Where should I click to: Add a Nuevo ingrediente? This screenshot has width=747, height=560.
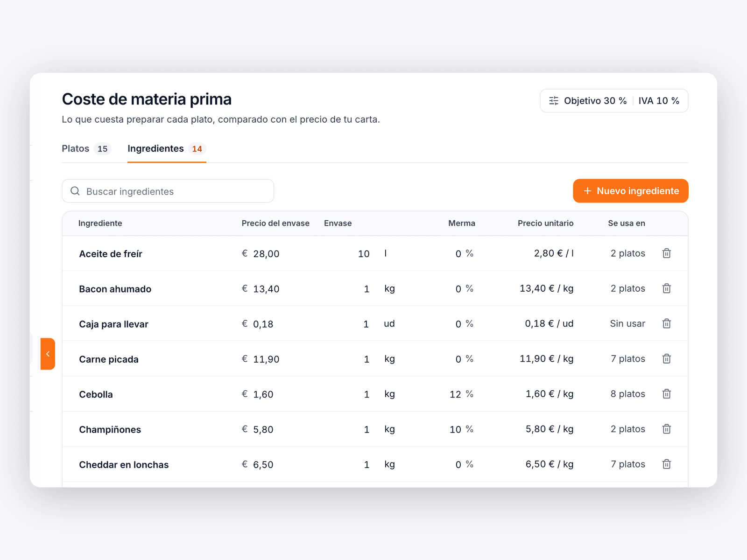click(x=630, y=191)
